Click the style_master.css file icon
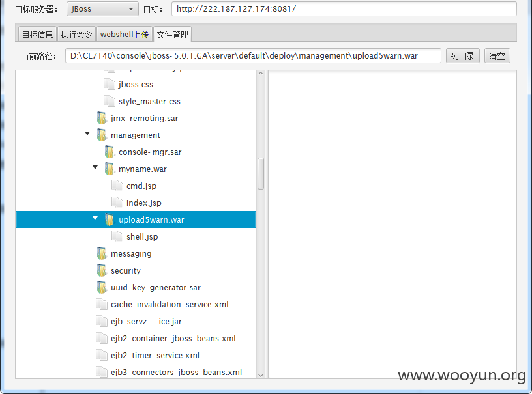This screenshot has height=394, width=532. [110, 101]
